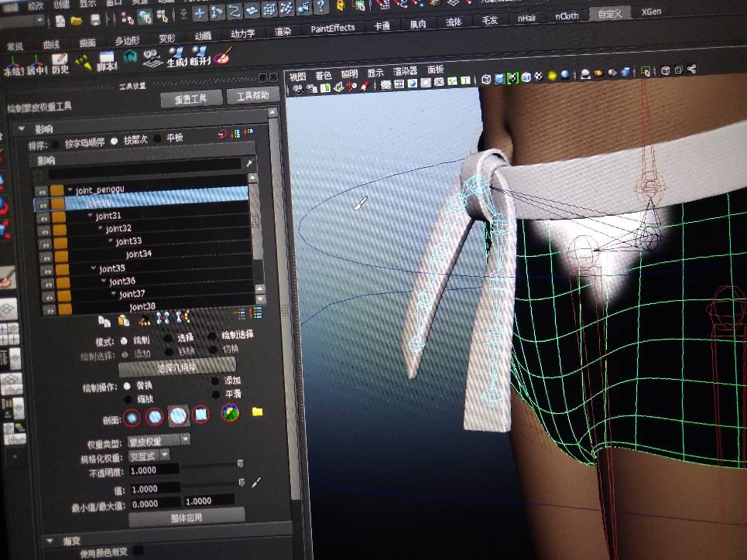Select the soft brush profile

pos(155,417)
